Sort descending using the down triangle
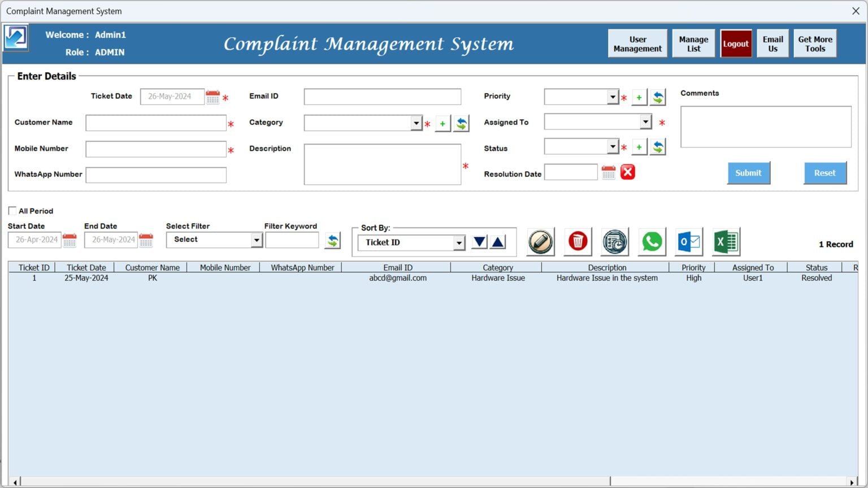The height and width of the screenshot is (488, 868). click(x=479, y=242)
